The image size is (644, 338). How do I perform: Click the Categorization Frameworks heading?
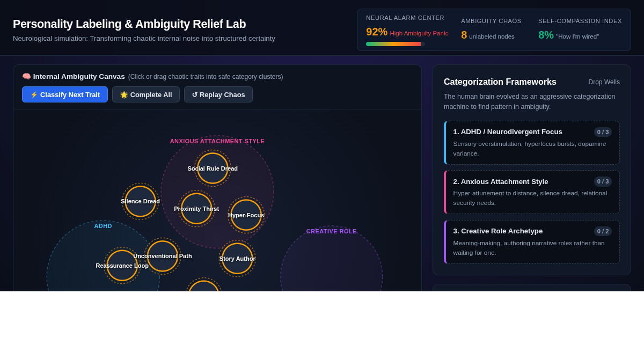[500, 82]
